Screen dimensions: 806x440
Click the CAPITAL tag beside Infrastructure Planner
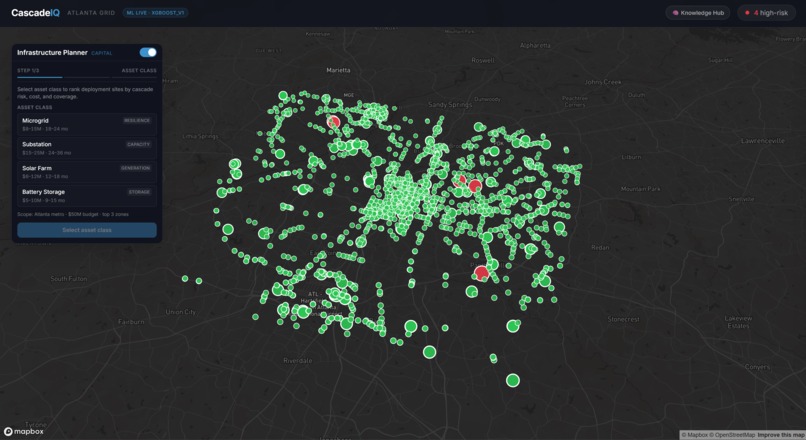coord(102,53)
